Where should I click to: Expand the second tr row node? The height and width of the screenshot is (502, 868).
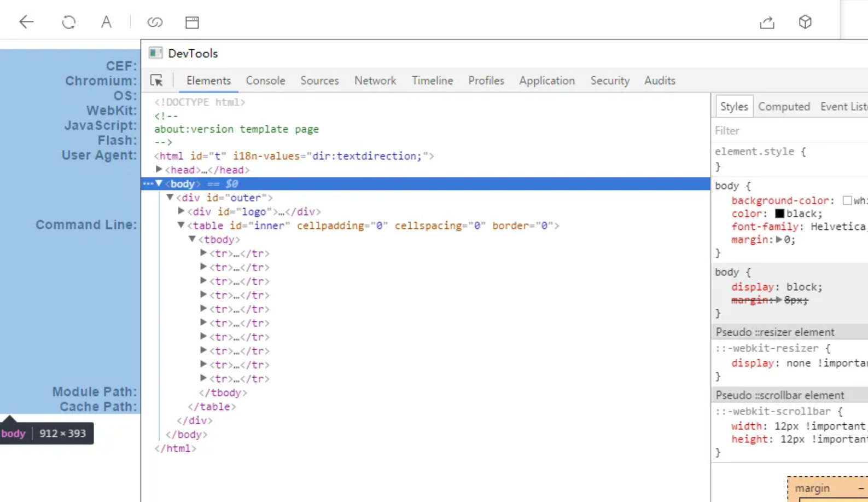click(x=203, y=267)
